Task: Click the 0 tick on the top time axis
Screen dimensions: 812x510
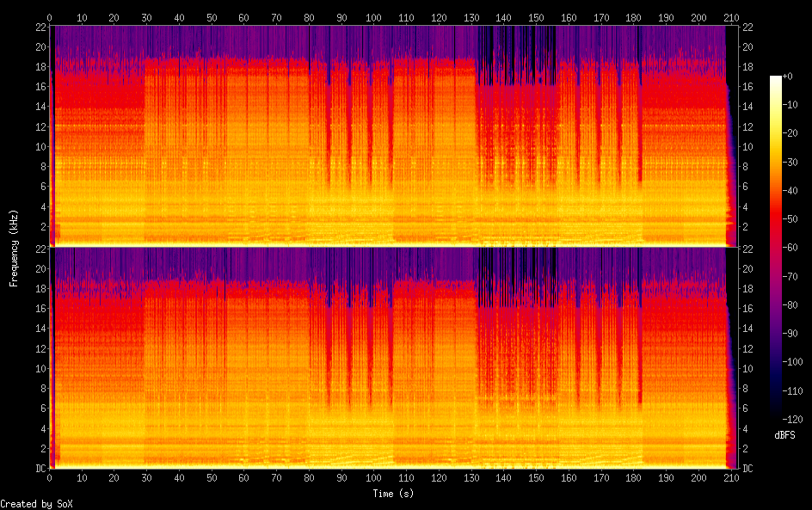Action: click(x=50, y=17)
